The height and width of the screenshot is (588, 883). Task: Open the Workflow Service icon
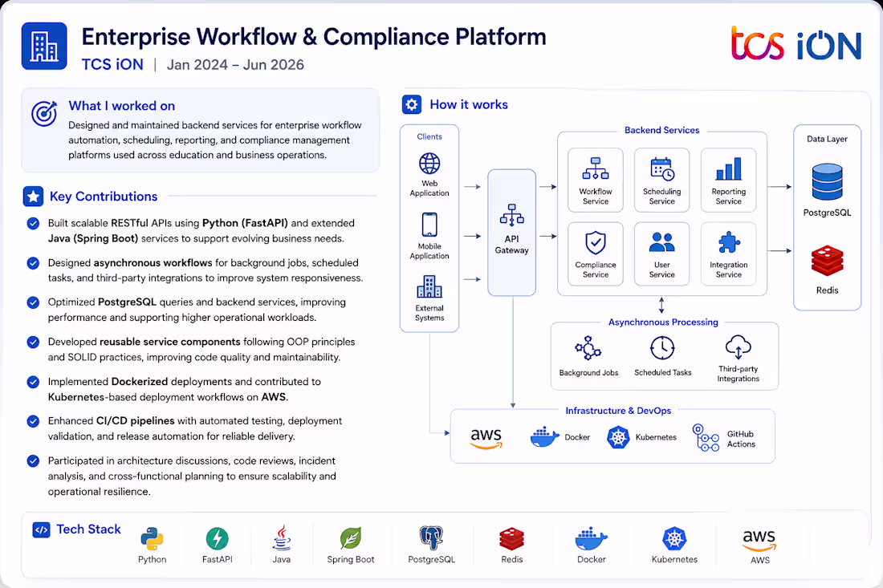tap(596, 168)
